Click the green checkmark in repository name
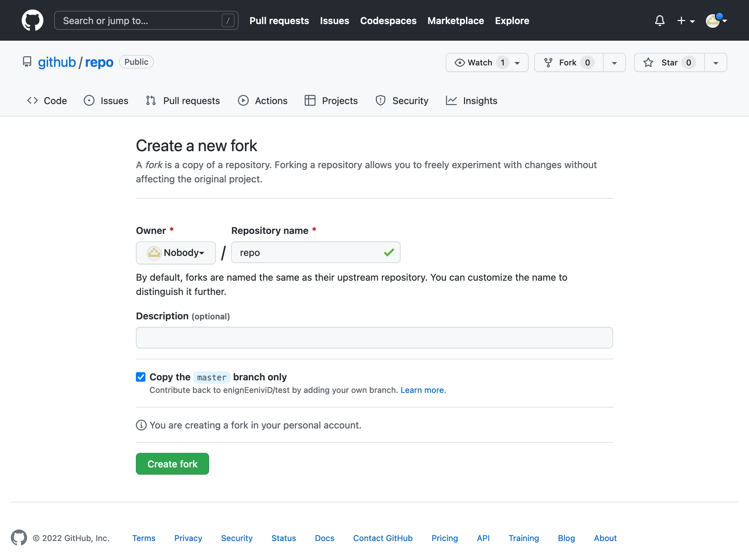This screenshot has height=560, width=749. [x=389, y=253]
